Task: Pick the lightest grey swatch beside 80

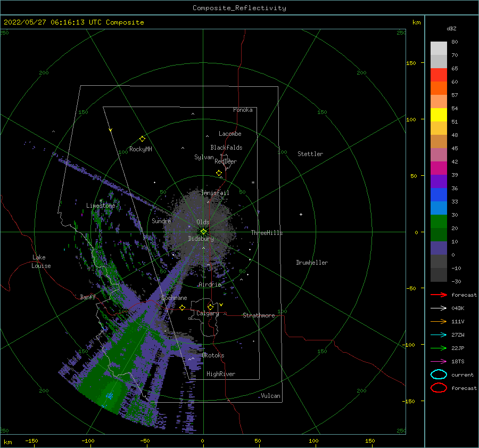Action: [x=439, y=48]
